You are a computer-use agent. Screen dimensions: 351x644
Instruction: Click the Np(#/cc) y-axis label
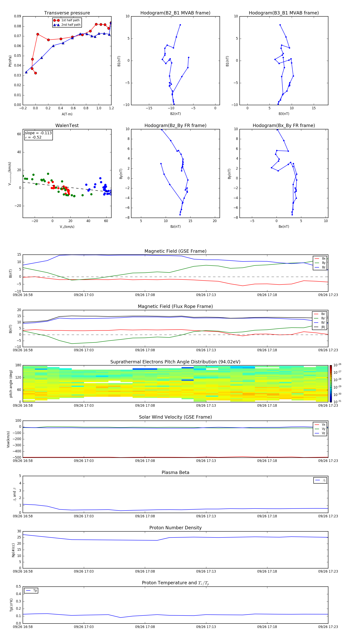[13, 550]
